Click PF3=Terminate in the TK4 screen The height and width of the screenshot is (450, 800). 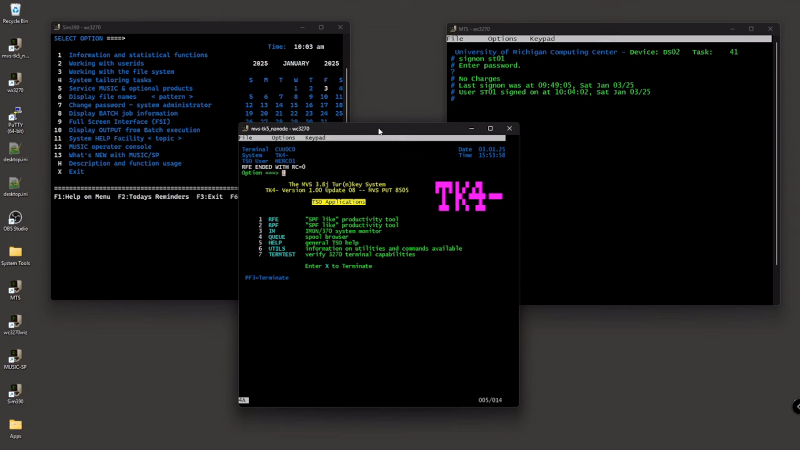tap(267, 277)
